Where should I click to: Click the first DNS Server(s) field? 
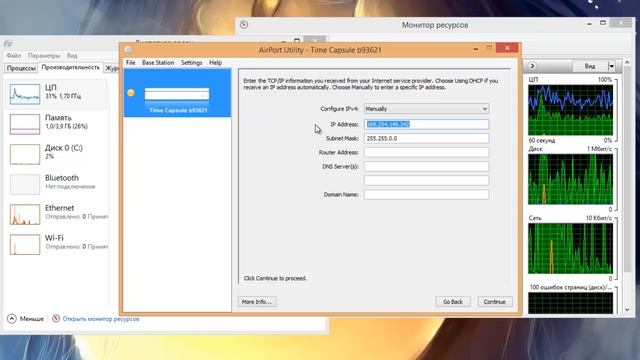click(427, 166)
